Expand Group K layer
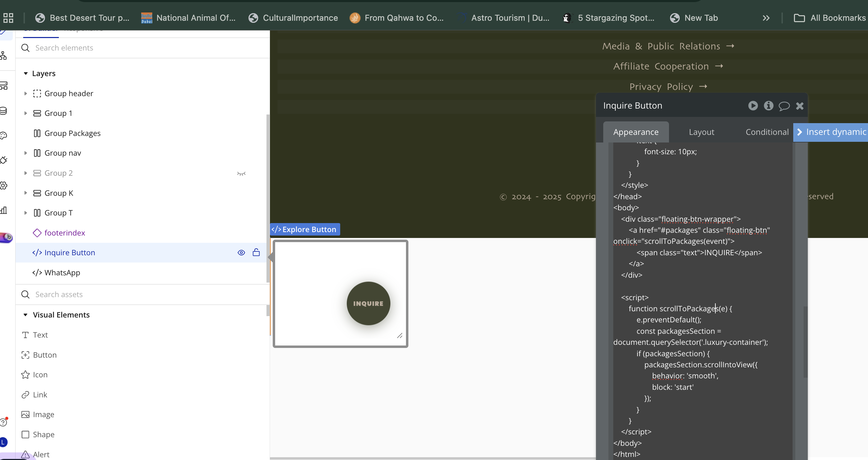 point(26,193)
